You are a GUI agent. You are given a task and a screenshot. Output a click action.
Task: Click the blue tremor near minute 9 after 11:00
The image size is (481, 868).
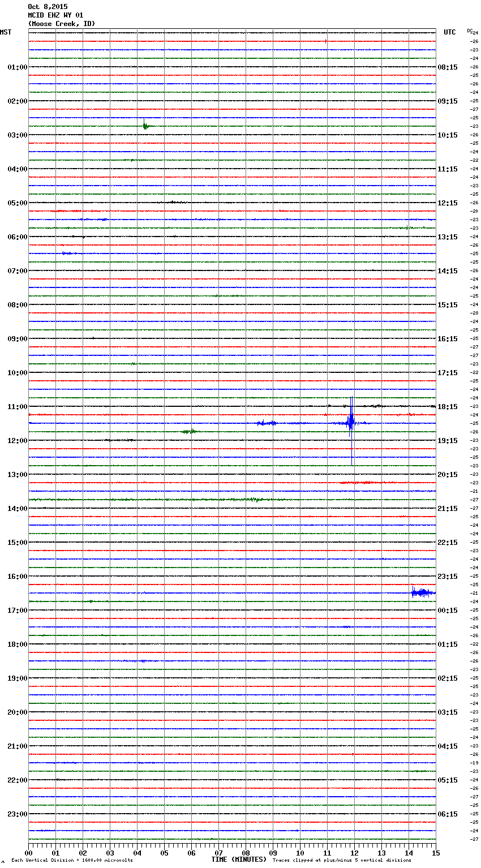point(267,423)
